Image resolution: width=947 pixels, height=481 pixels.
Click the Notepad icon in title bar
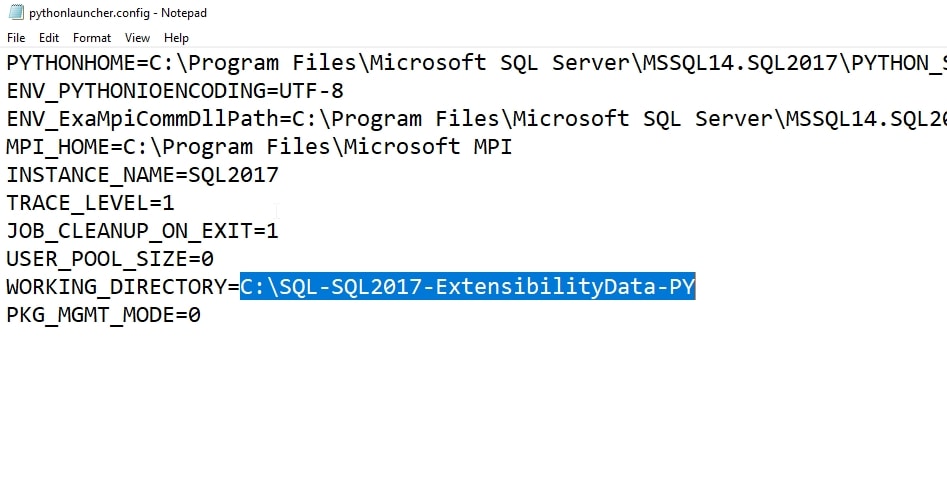14,15
